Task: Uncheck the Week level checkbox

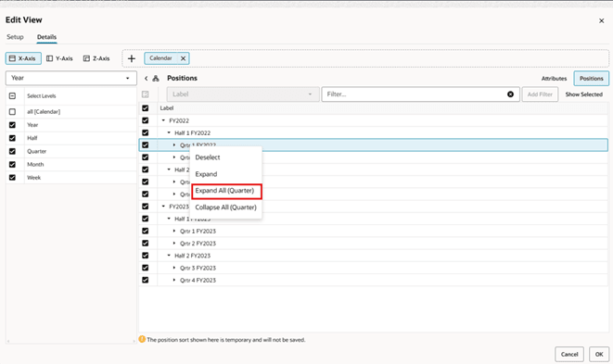Action: click(x=12, y=177)
